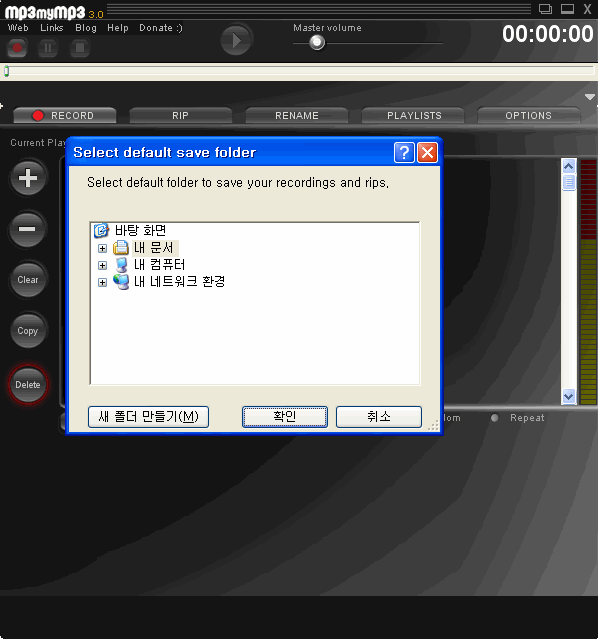598x639 pixels.
Task: Start recording with the red record button
Action: click(x=17, y=48)
